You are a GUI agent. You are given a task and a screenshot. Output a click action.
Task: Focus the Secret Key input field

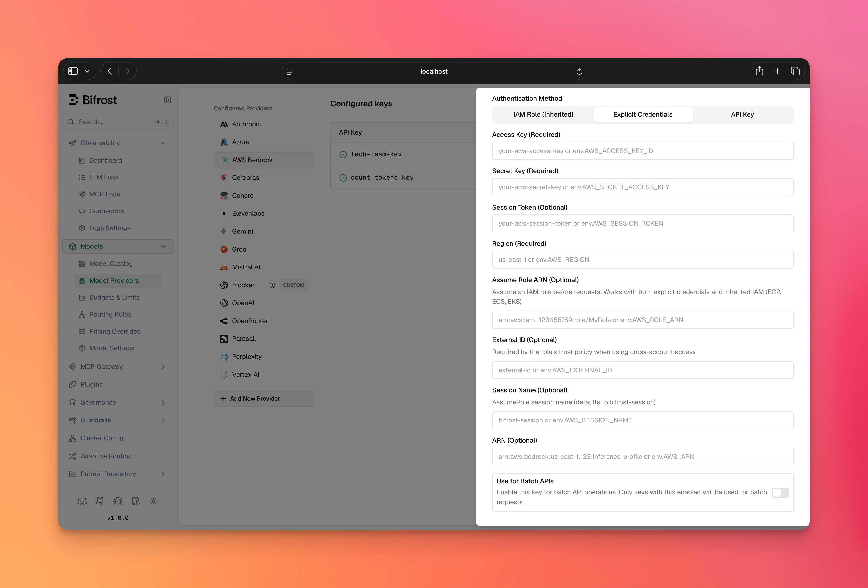click(643, 187)
